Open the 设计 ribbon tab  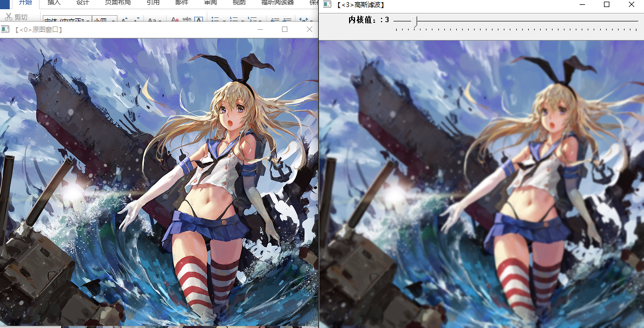(83, 3)
